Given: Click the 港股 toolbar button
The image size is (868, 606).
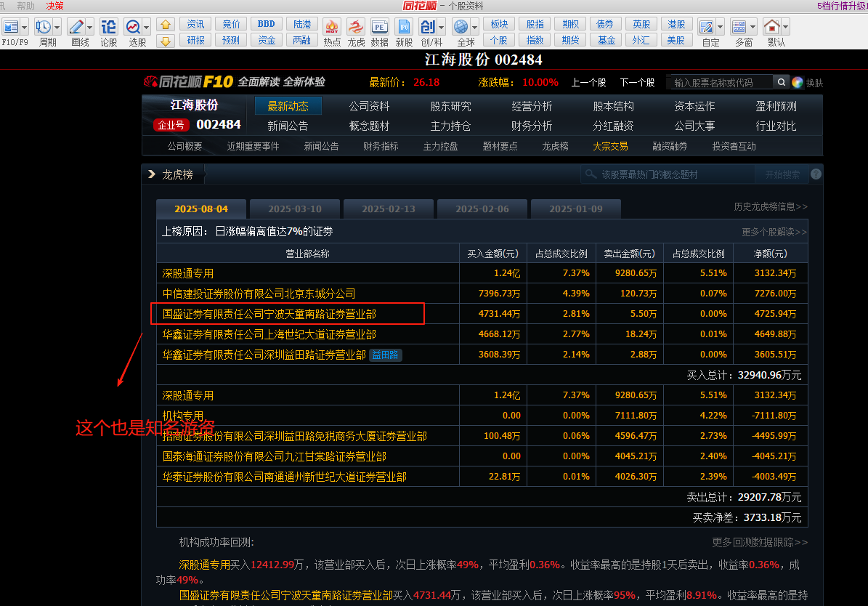Looking at the screenshot, I should [676, 25].
